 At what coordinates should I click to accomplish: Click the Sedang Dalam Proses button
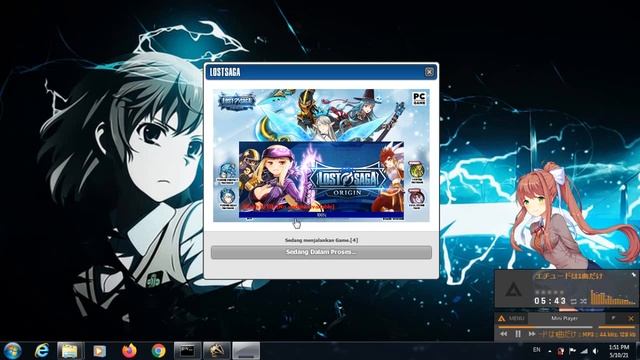(321, 252)
